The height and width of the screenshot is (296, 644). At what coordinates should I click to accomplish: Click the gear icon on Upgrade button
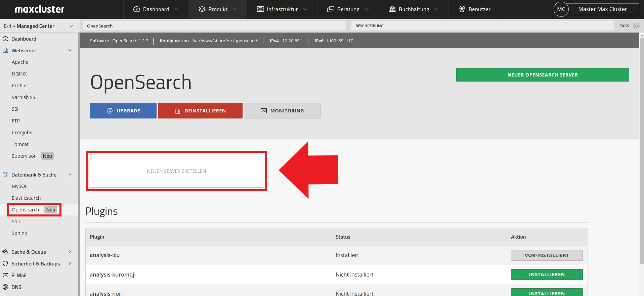pos(110,111)
